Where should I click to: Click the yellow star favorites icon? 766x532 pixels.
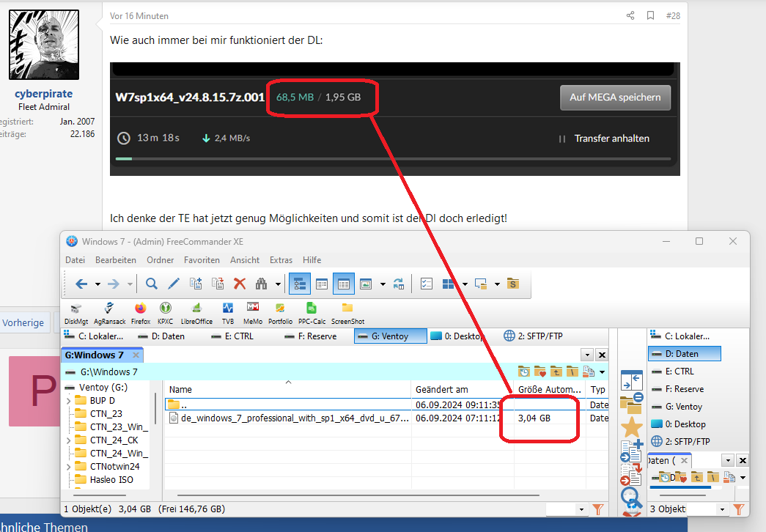pos(632,427)
